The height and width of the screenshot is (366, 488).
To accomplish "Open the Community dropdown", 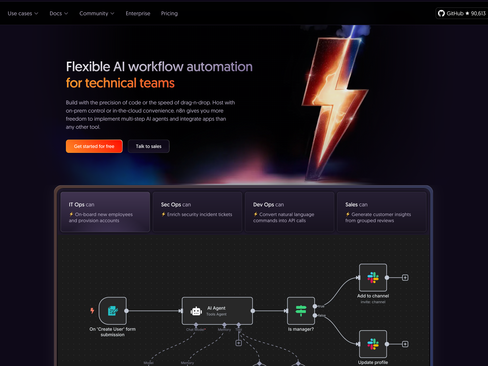I will tap(97, 13).
